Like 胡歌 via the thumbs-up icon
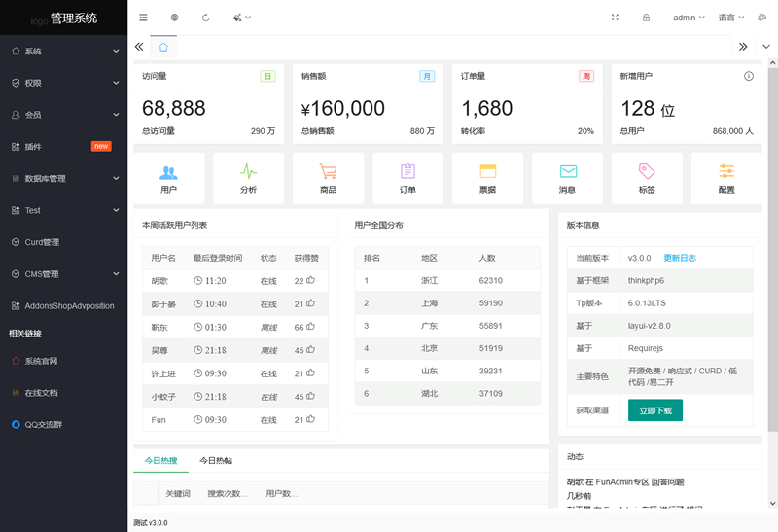Screen dimensions: 778x532 311,281
